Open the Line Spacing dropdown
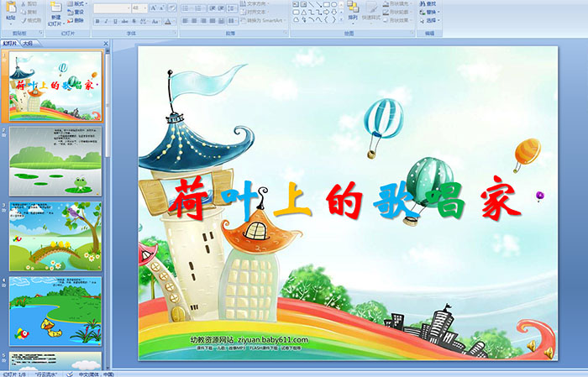This screenshot has height=377, width=588. tap(232, 8)
